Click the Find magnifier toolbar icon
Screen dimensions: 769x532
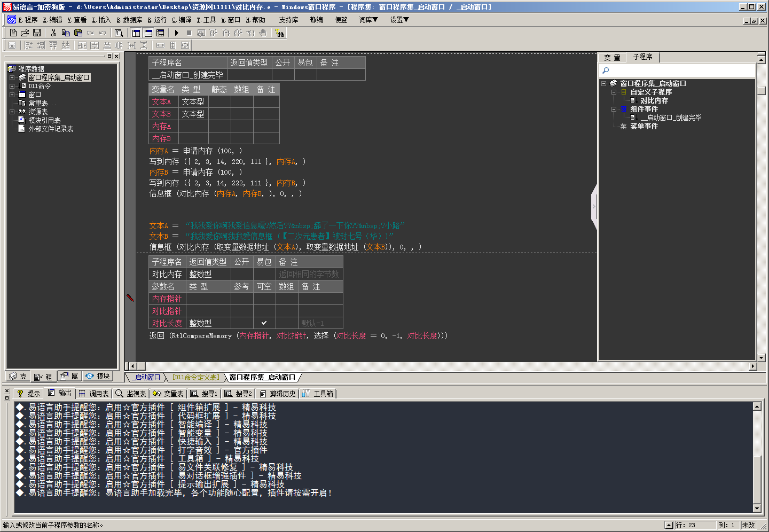(119, 33)
